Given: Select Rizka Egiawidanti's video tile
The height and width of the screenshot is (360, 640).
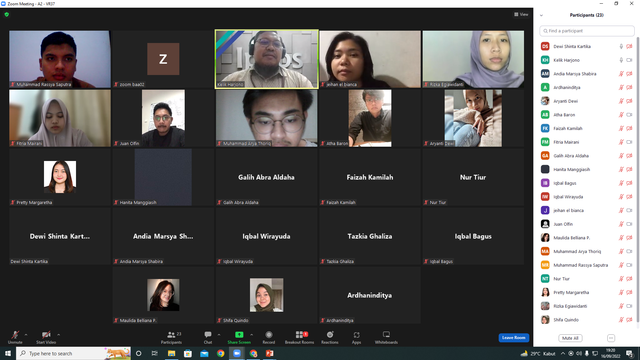Looking at the screenshot, I should [x=473, y=59].
